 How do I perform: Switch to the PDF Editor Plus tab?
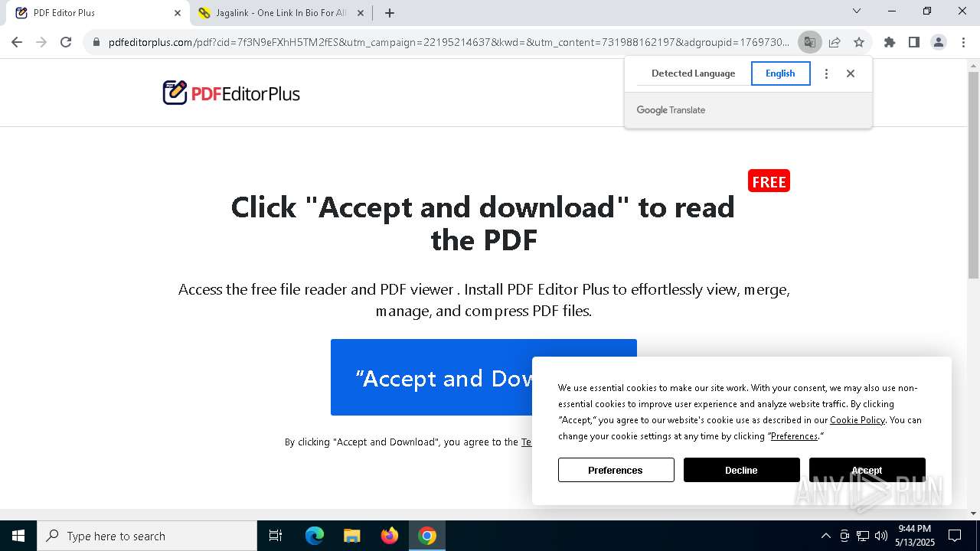pyautogui.click(x=98, y=13)
